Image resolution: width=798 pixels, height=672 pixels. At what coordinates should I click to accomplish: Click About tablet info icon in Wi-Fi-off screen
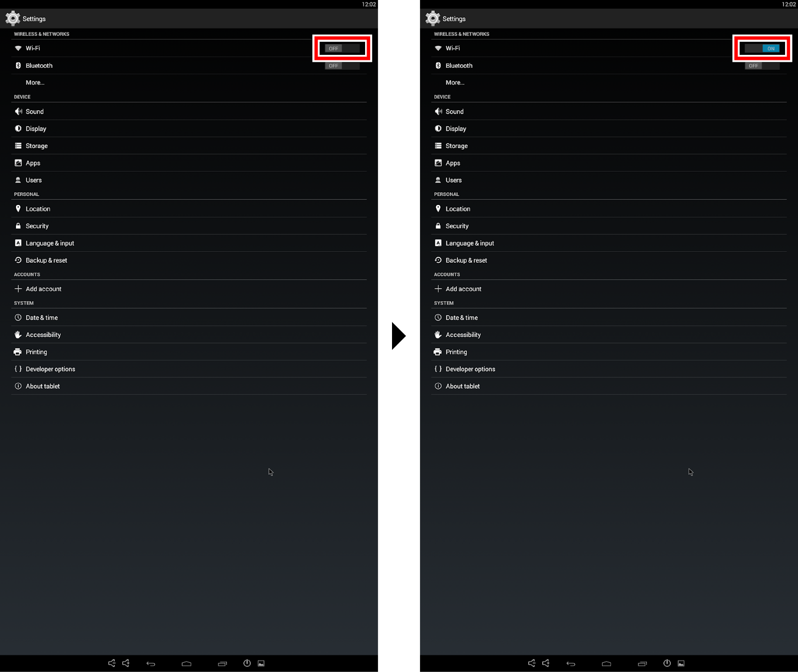tap(18, 386)
